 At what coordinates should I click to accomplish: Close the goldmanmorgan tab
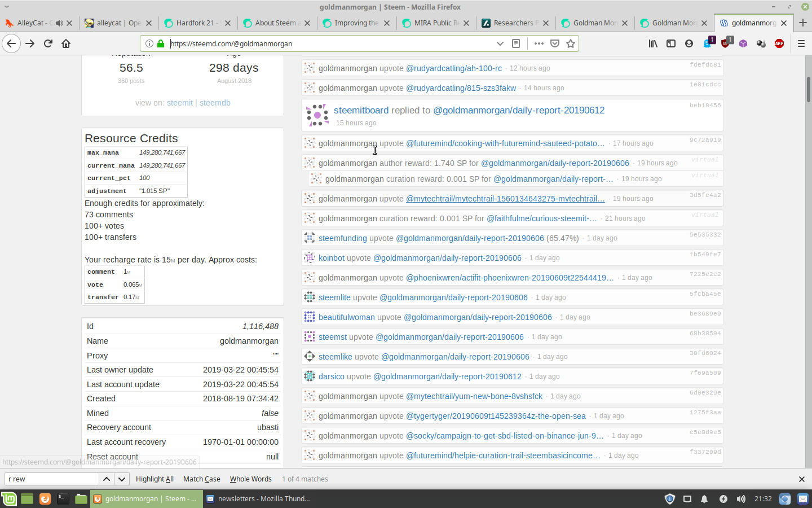784,23
